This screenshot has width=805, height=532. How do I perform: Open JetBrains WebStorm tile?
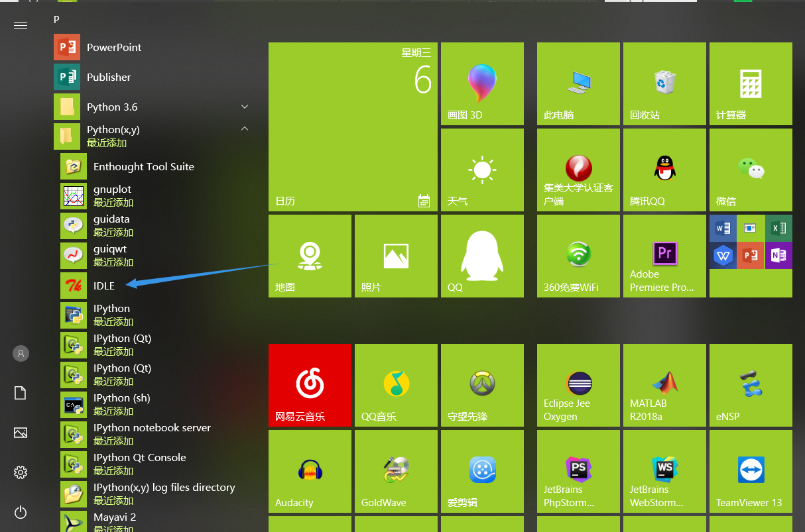click(x=664, y=471)
